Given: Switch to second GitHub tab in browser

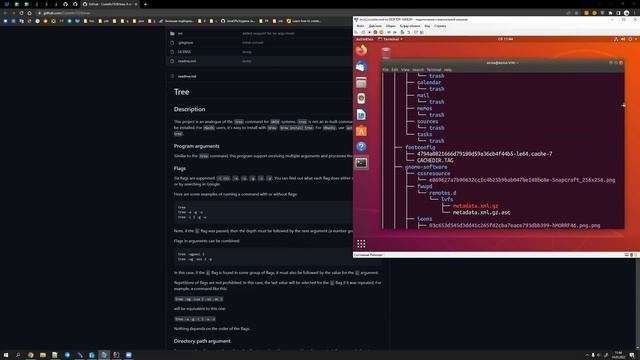Looking at the screenshot, I should (x=75, y=4).
